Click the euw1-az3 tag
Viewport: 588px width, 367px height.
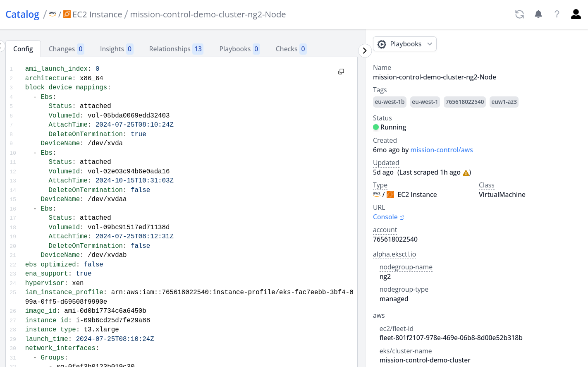[x=504, y=102]
